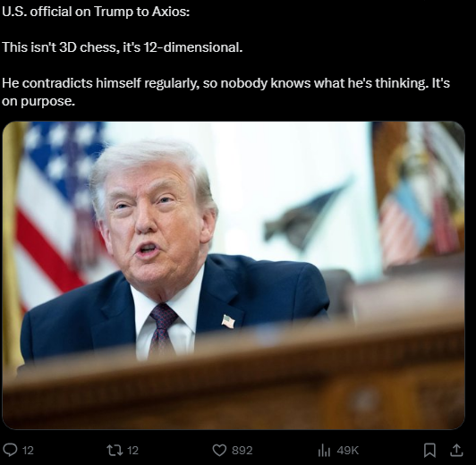Like the post with the heart icon

pyautogui.click(x=219, y=450)
